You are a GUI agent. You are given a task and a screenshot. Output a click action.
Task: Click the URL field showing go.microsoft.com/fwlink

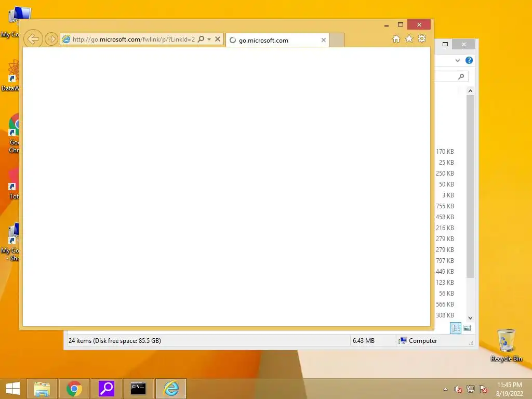coord(134,39)
